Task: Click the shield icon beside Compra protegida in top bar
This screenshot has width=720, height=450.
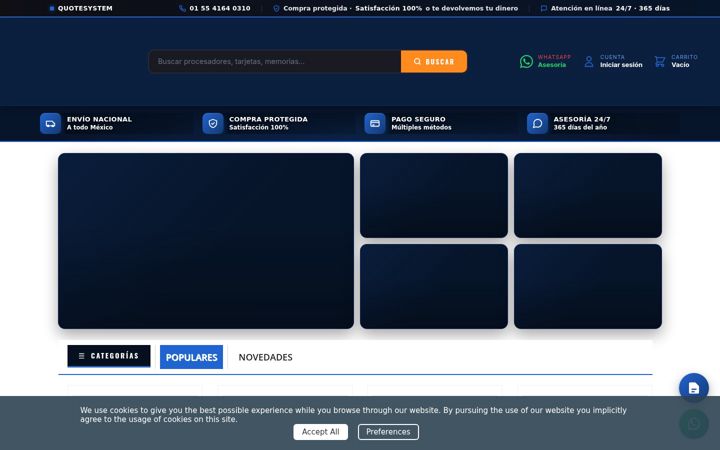Action: click(x=276, y=8)
